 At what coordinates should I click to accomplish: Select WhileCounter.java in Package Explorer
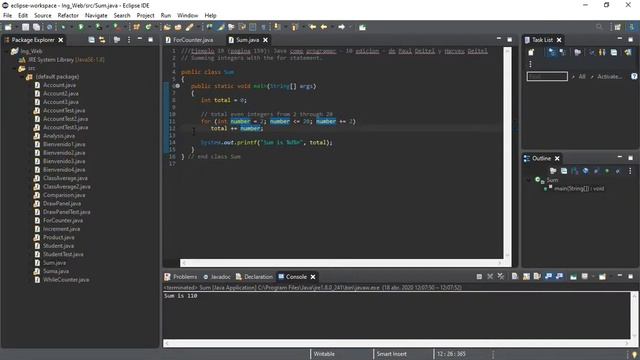[66, 280]
